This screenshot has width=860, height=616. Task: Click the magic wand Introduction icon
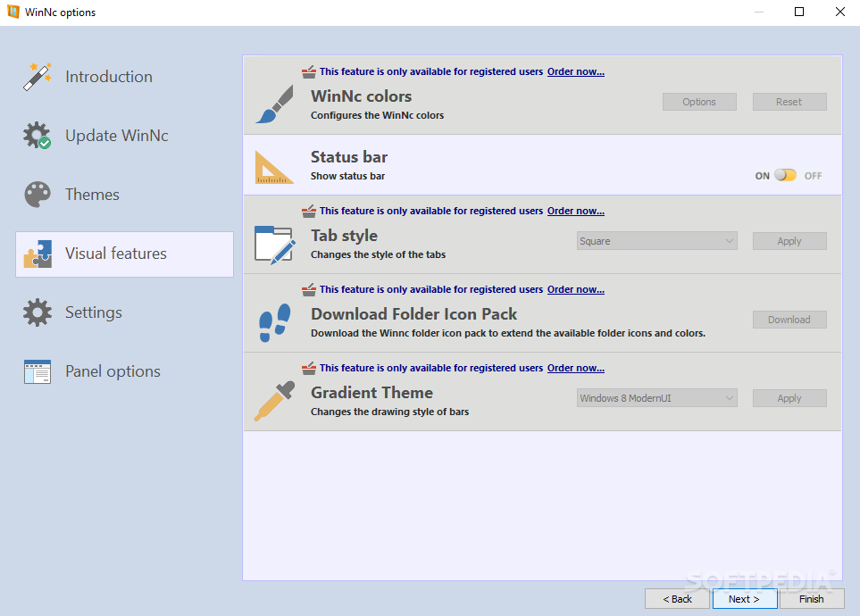38,76
